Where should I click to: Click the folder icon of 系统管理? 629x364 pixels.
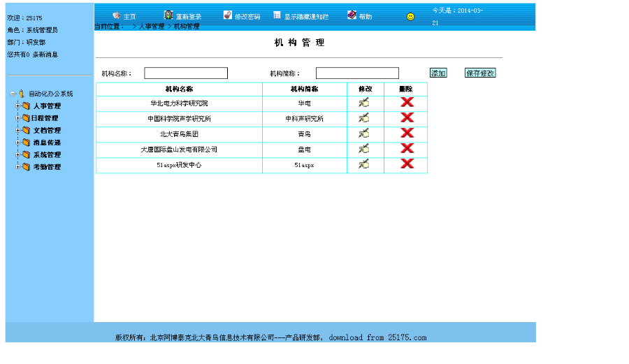coord(27,154)
